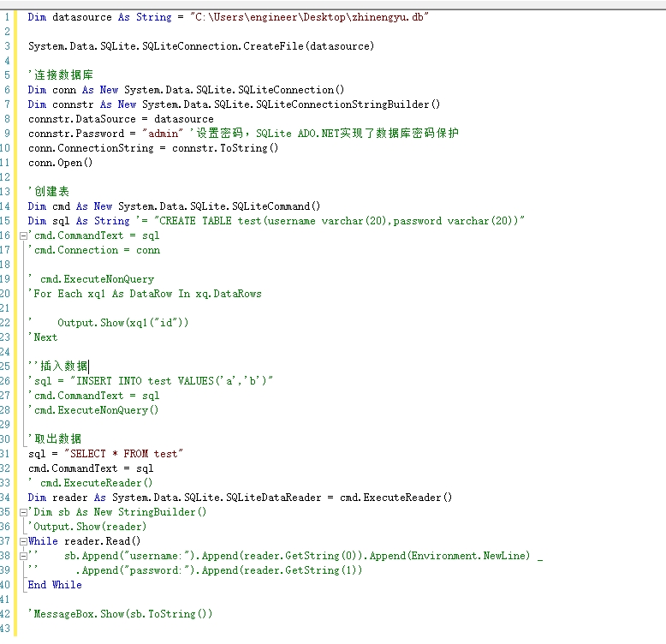Viewport: 666px width, 644px height.
Task: Collapse the comment block at line 16
Action: click(22, 236)
